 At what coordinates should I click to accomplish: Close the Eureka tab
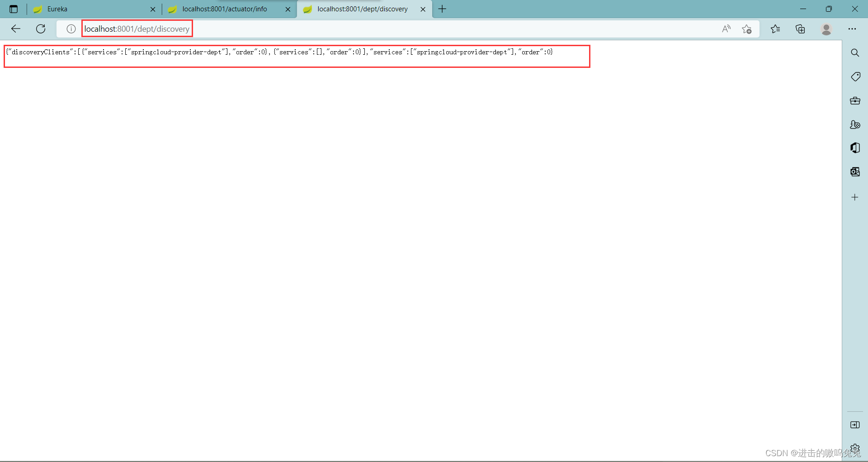[153, 9]
